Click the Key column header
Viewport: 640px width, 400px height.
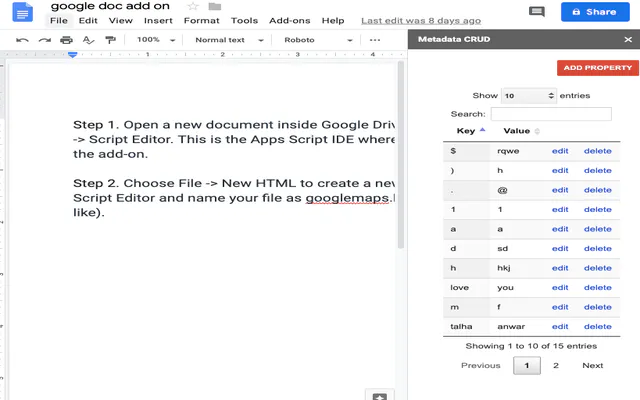click(466, 131)
